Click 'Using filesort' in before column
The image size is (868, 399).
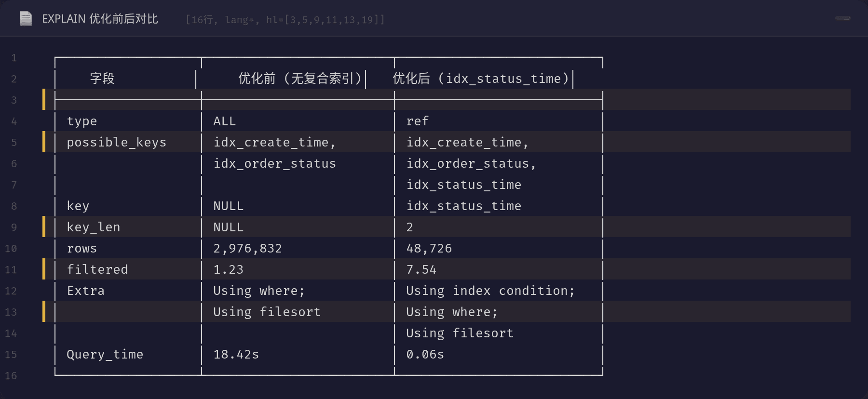267,312
